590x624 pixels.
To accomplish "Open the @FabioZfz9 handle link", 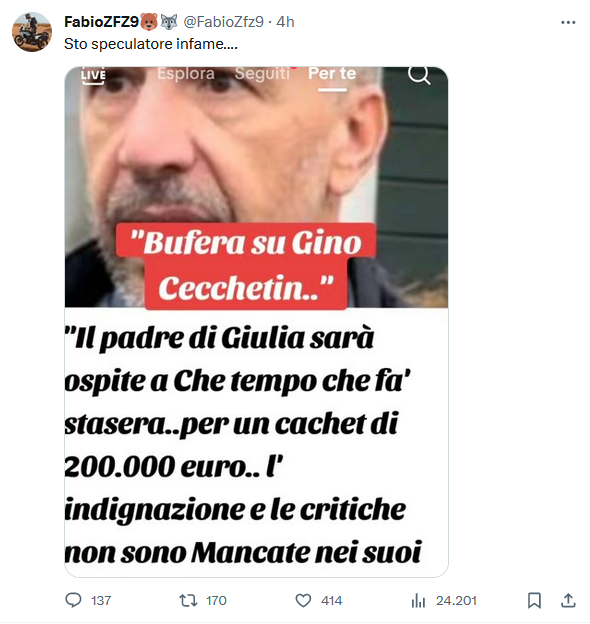I will 224,21.
